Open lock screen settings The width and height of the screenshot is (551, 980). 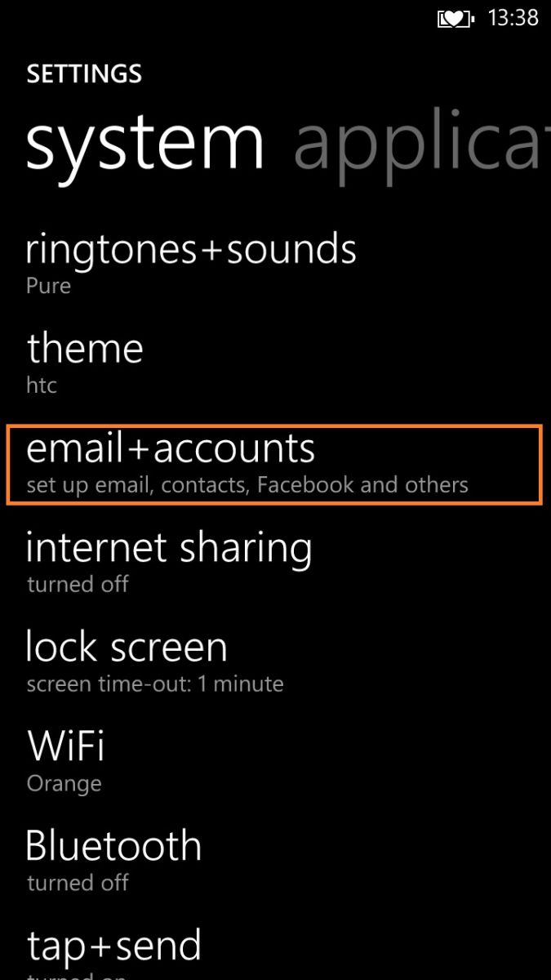275,661
